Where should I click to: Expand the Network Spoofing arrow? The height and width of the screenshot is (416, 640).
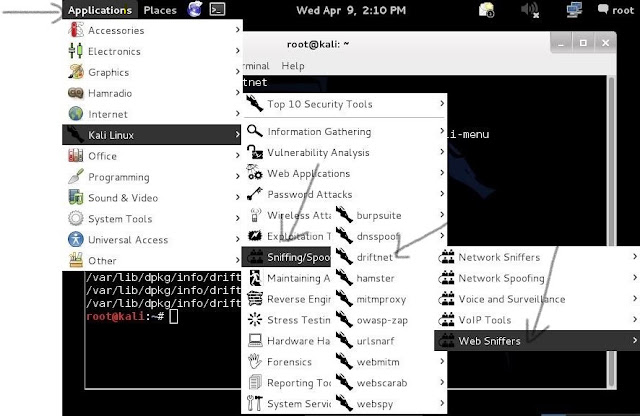[x=635, y=278]
